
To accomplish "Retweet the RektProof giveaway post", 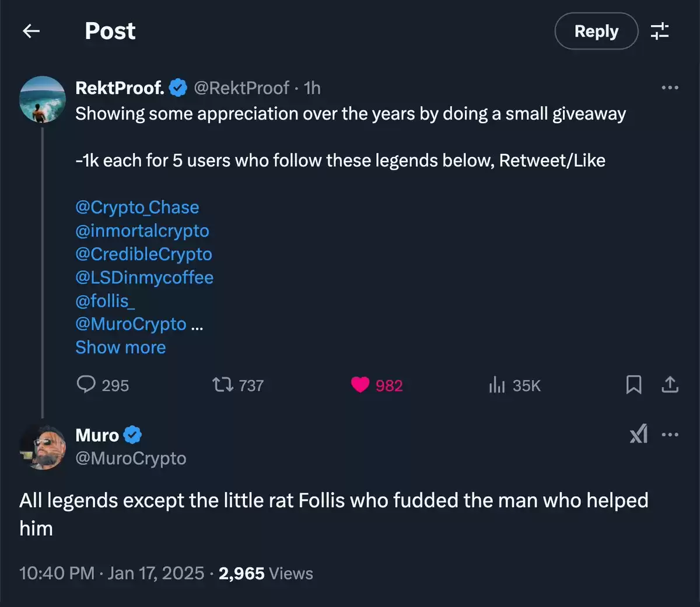I will (x=238, y=385).
